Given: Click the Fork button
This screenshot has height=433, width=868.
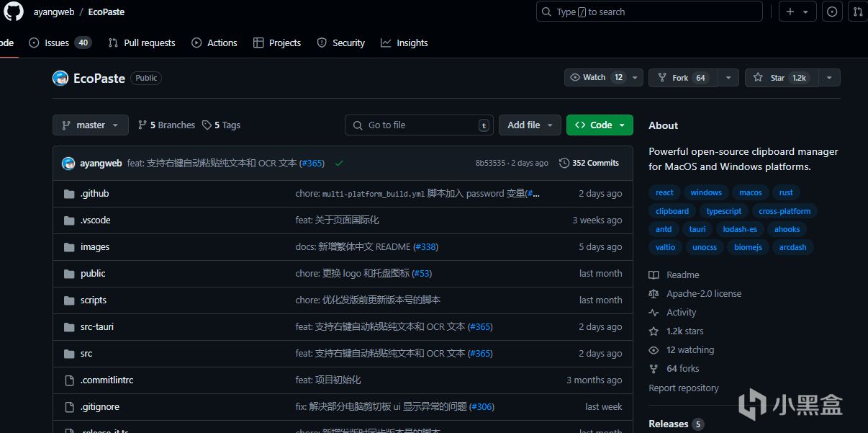Looking at the screenshot, I should (x=683, y=77).
